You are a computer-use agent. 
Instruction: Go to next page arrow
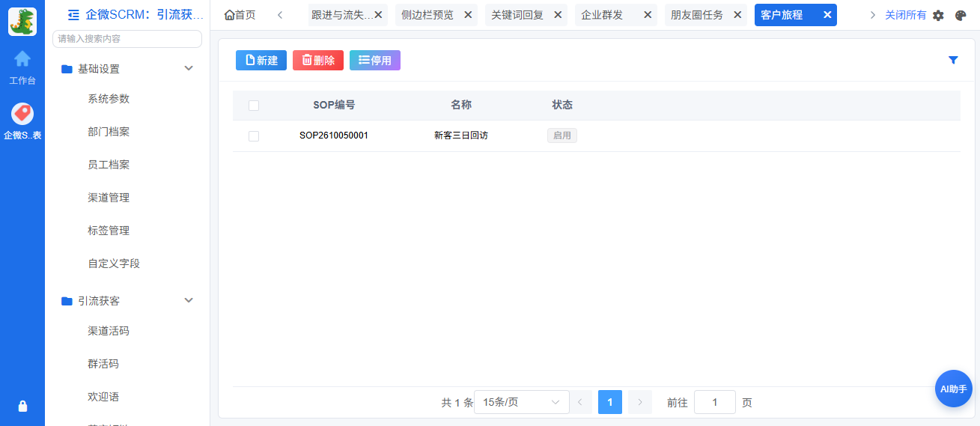pos(640,402)
